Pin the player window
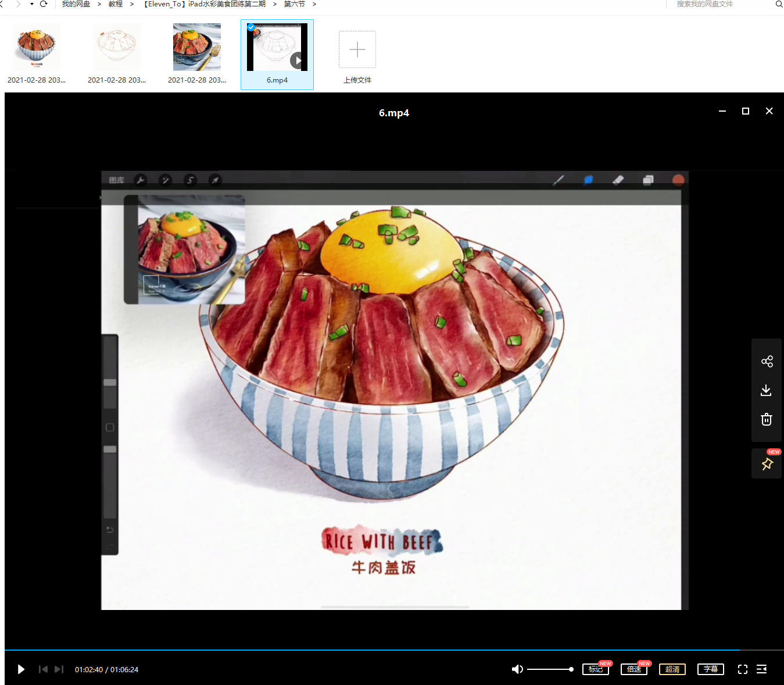Viewport: 784px width, 685px height. click(767, 464)
